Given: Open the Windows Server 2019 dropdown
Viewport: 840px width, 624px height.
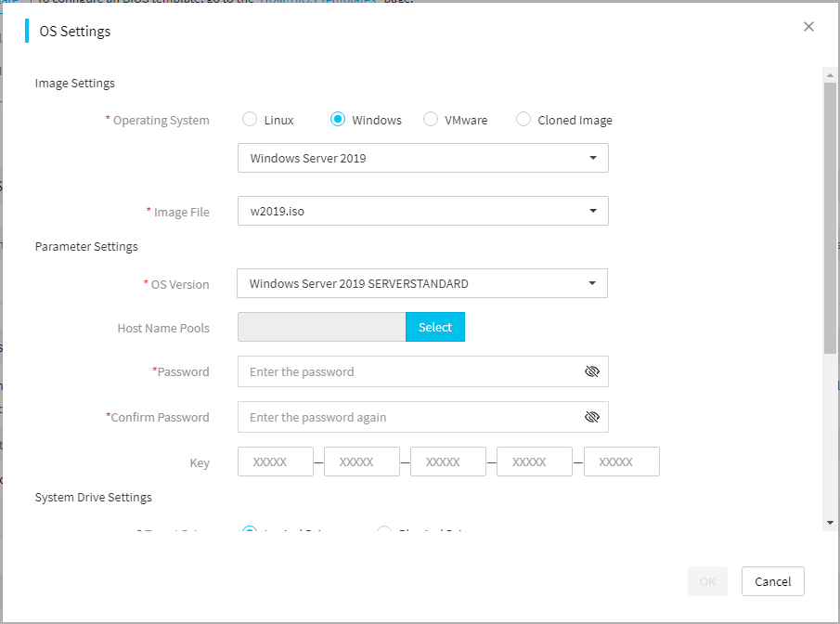Looking at the screenshot, I should point(422,158).
